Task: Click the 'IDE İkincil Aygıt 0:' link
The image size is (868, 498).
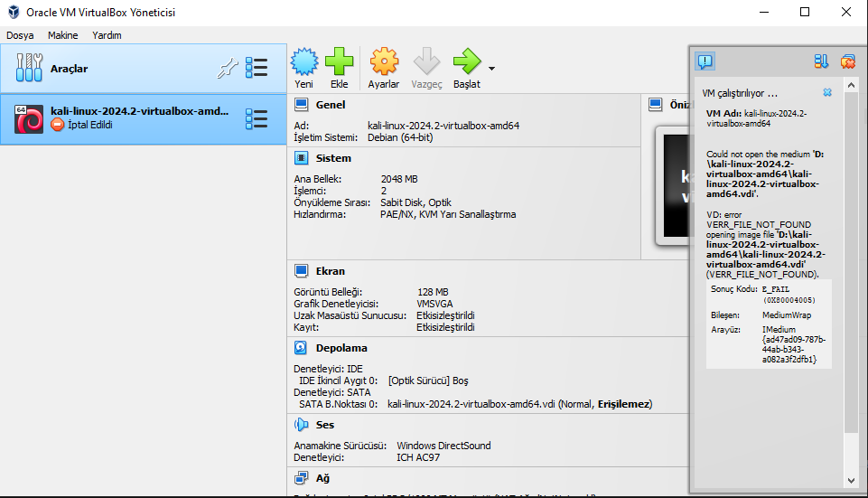Action: pos(338,381)
